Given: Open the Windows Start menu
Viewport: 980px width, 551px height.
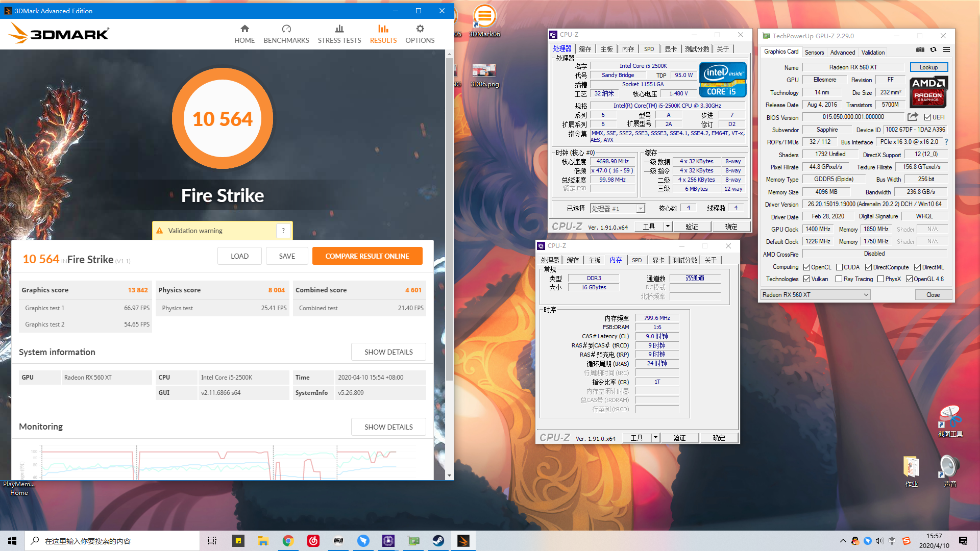Looking at the screenshot, I should (12, 541).
